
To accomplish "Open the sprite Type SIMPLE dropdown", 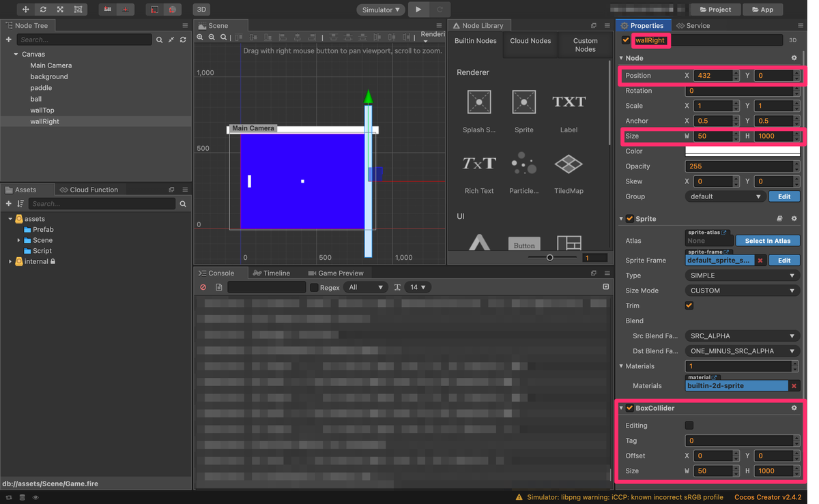I will tap(743, 276).
